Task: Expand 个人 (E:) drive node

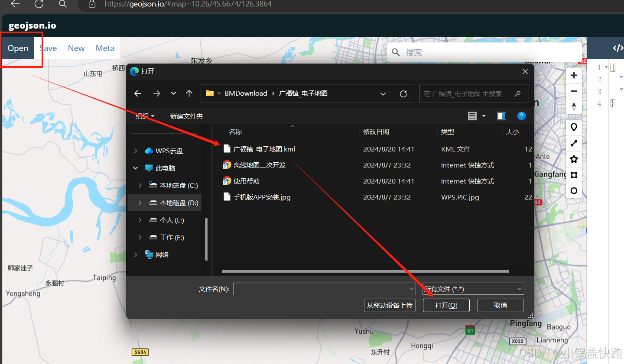Action: [x=140, y=220]
